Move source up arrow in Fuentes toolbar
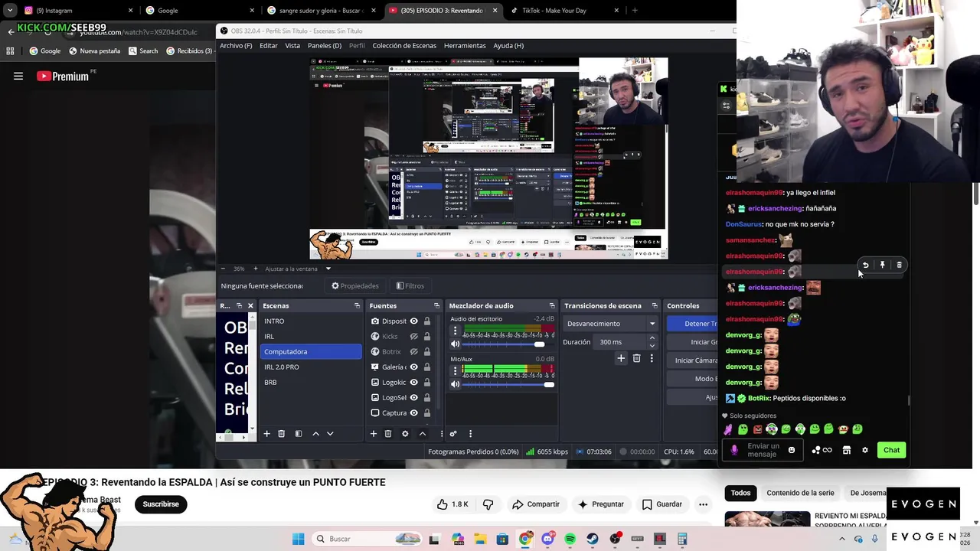Screen dimensions: 980x551 (422, 434)
